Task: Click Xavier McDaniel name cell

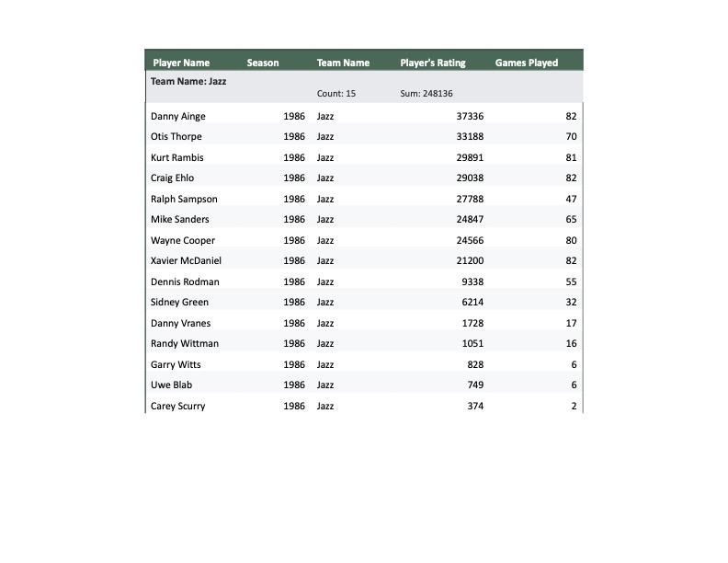Action: [186, 261]
